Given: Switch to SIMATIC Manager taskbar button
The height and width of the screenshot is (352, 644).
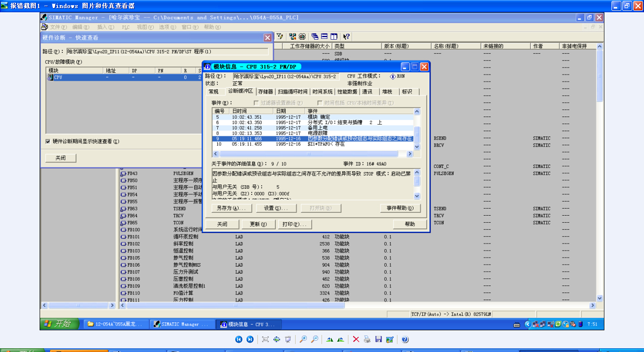Looking at the screenshot, I should click(182, 324).
